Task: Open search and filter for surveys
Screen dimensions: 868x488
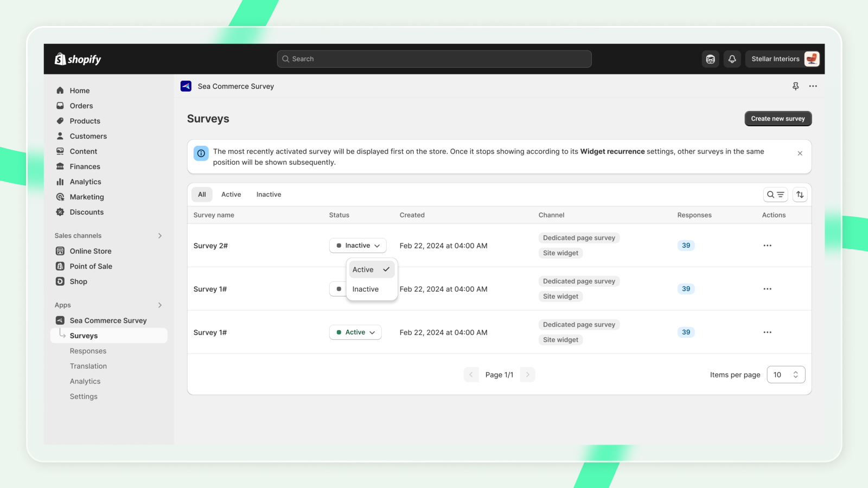Action: tap(775, 195)
